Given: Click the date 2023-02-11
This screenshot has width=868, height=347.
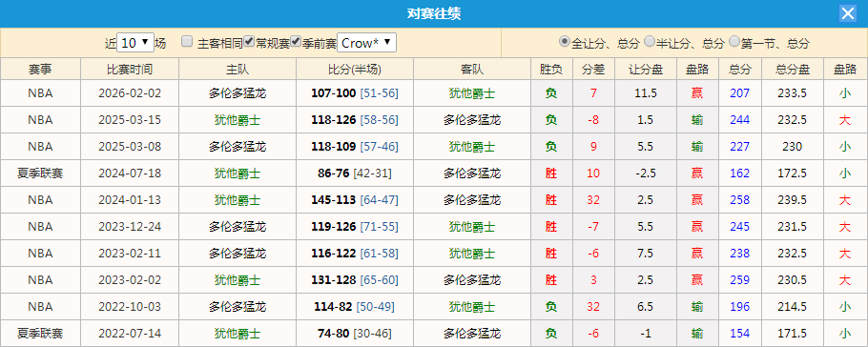Looking at the screenshot, I should (130, 254).
